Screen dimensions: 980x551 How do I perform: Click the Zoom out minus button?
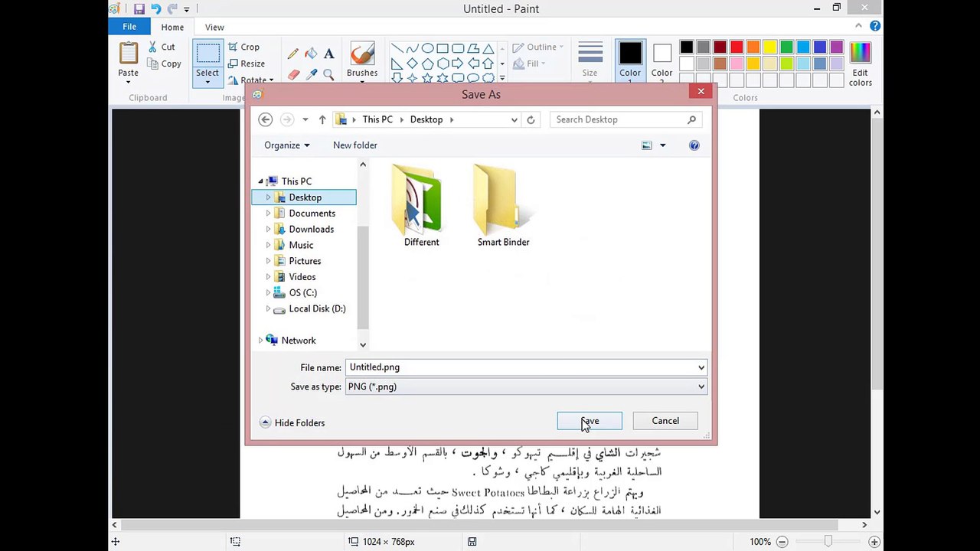(782, 542)
